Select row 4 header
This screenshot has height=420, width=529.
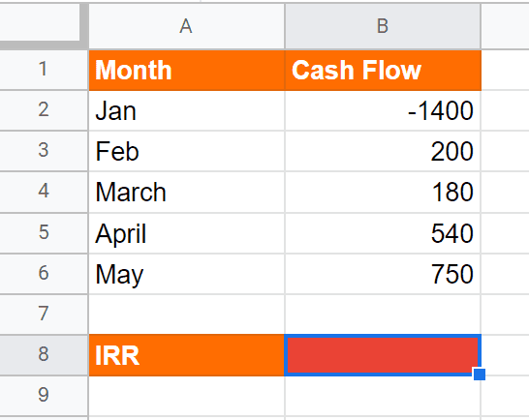[x=44, y=192]
